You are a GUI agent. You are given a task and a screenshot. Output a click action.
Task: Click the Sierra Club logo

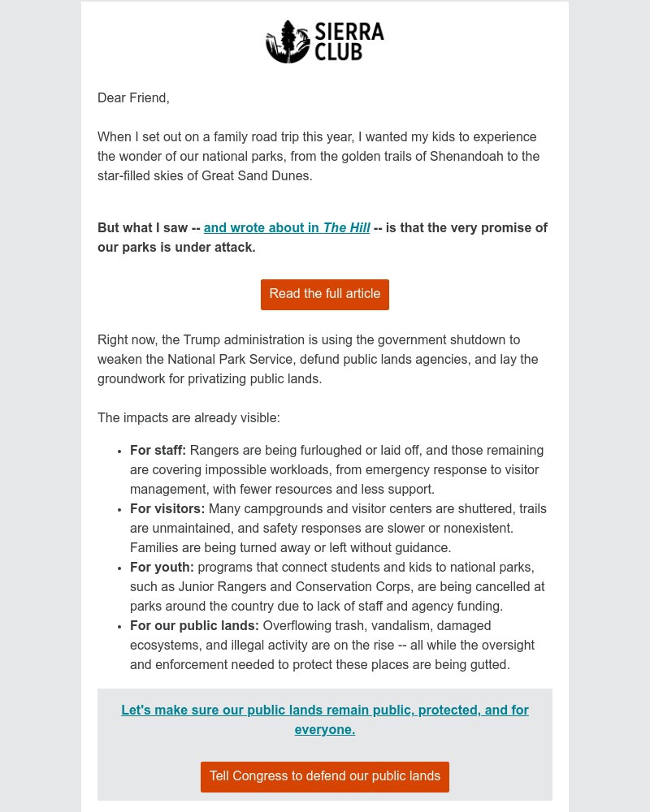(x=324, y=41)
